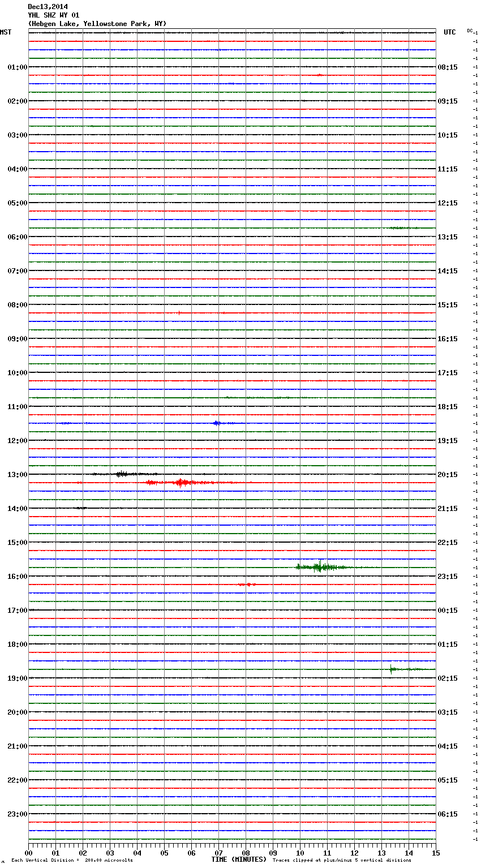Select the 19:00 MST time label
The image size is (481, 868).
pyautogui.click(x=18, y=678)
